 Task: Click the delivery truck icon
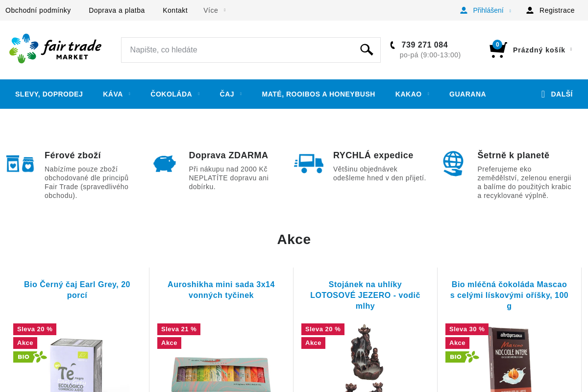[309, 164]
